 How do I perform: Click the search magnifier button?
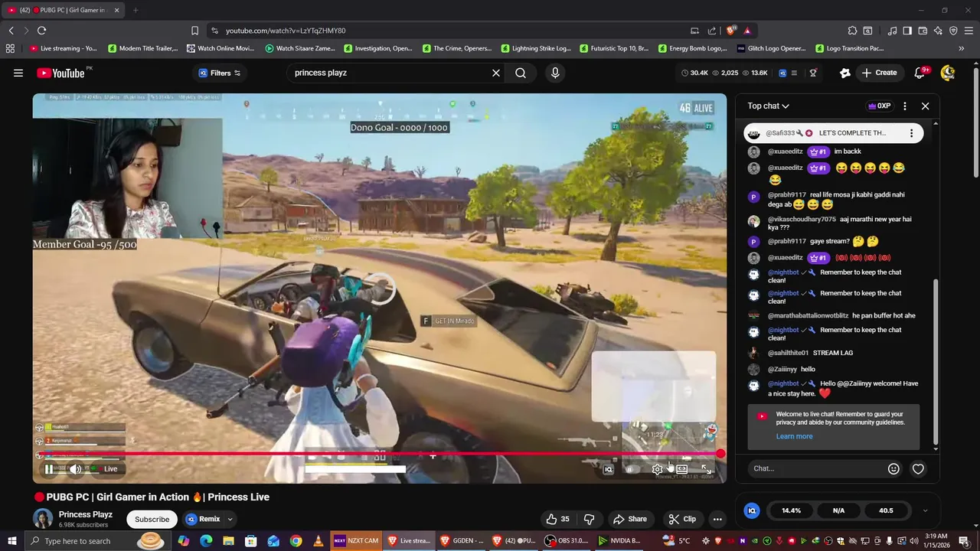[521, 73]
